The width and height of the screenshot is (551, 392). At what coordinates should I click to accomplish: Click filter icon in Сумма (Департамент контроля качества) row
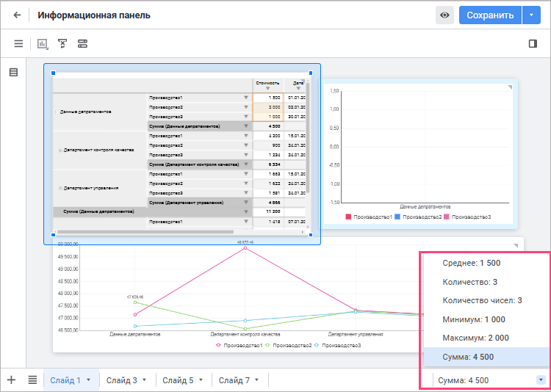point(246,164)
